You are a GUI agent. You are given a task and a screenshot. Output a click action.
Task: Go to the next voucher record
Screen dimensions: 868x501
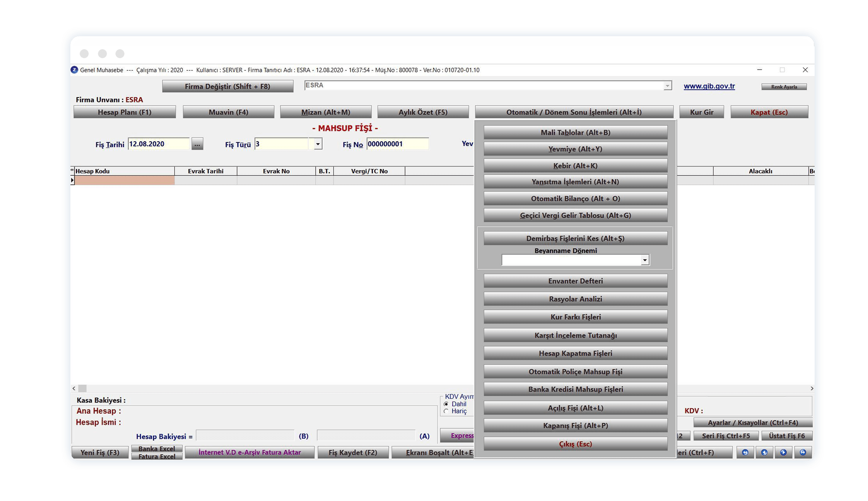[x=783, y=452]
